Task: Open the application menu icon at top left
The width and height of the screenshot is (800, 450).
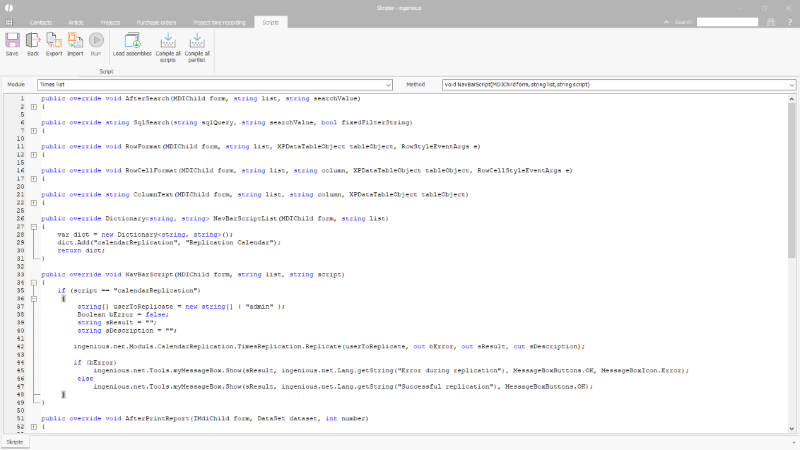Action: click(x=9, y=22)
